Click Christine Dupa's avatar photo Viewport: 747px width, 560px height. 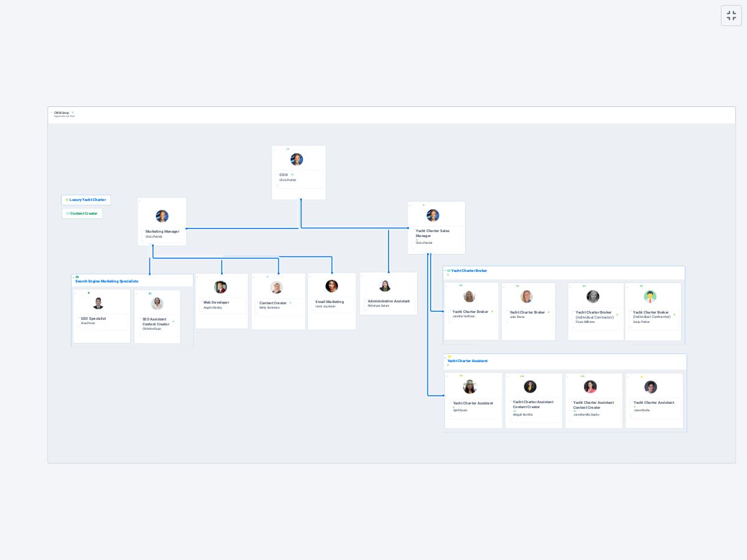click(x=157, y=304)
